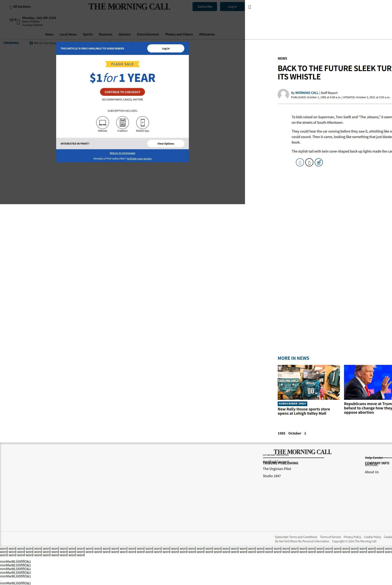This screenshot has width=392, height=585.
Task: Click the gift article share icon
Action: pyautogui.click(x=319, y=163)
